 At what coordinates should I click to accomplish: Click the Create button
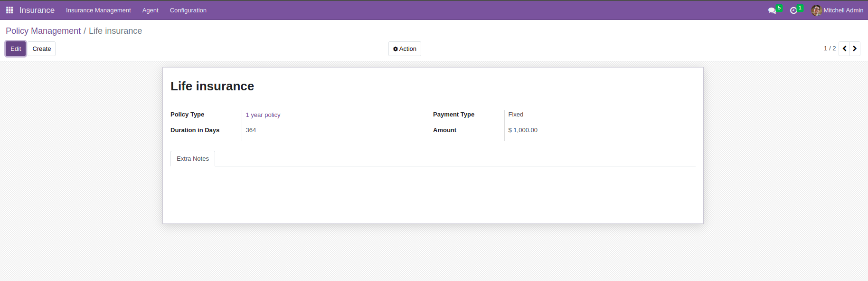[42, 49]
